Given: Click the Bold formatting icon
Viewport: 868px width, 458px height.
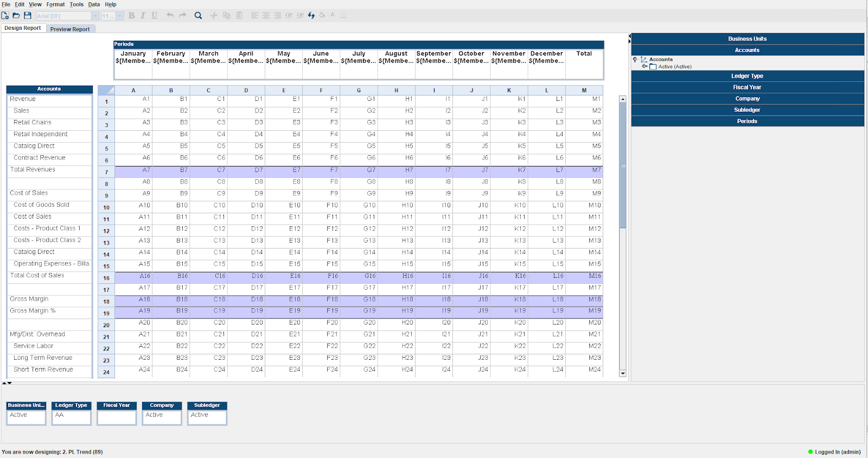Looking at the screenshot, I should tap(131, 16).
